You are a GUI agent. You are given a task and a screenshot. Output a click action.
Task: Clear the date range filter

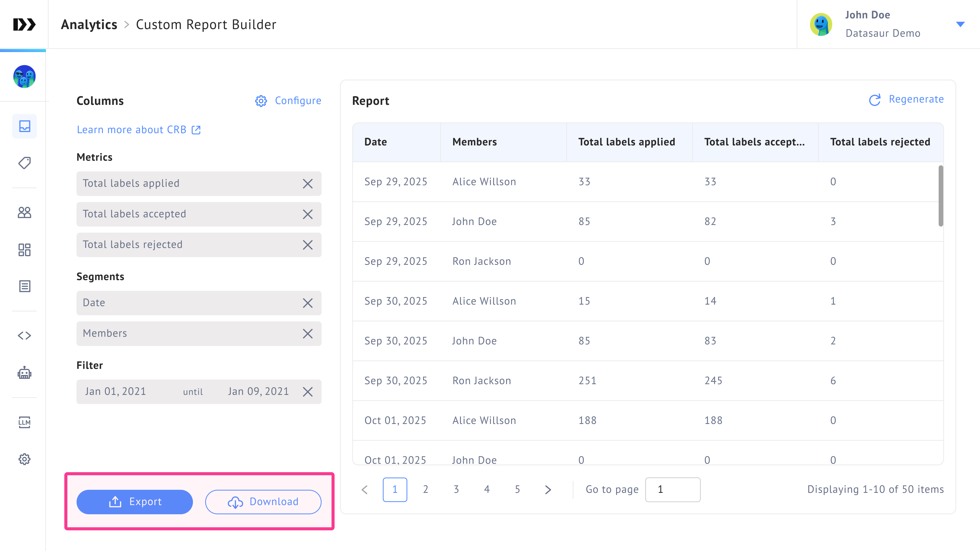coord(307,392)
